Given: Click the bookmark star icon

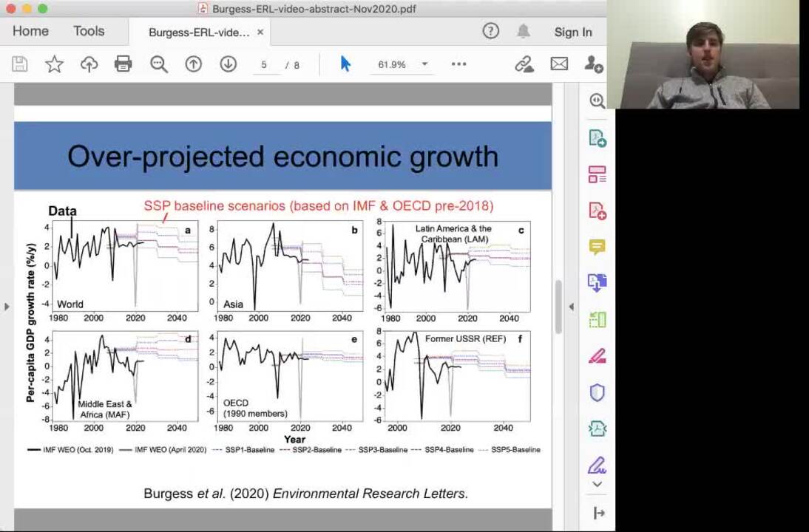Looking at the screenshot, I should pyautogui.click(x=54, y=64).
